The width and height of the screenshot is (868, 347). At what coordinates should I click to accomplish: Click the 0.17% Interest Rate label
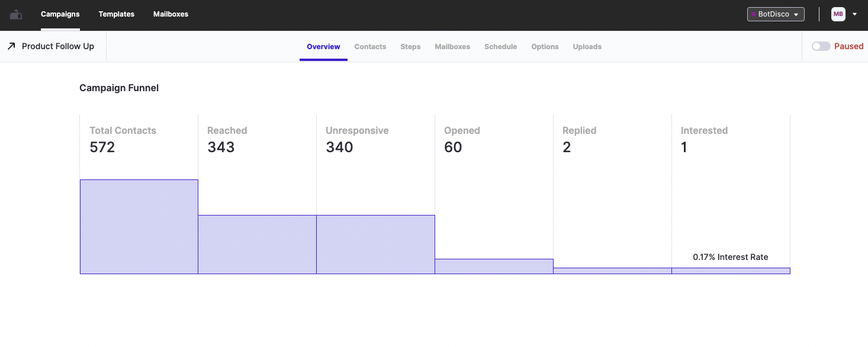click(x=731, y=257)
